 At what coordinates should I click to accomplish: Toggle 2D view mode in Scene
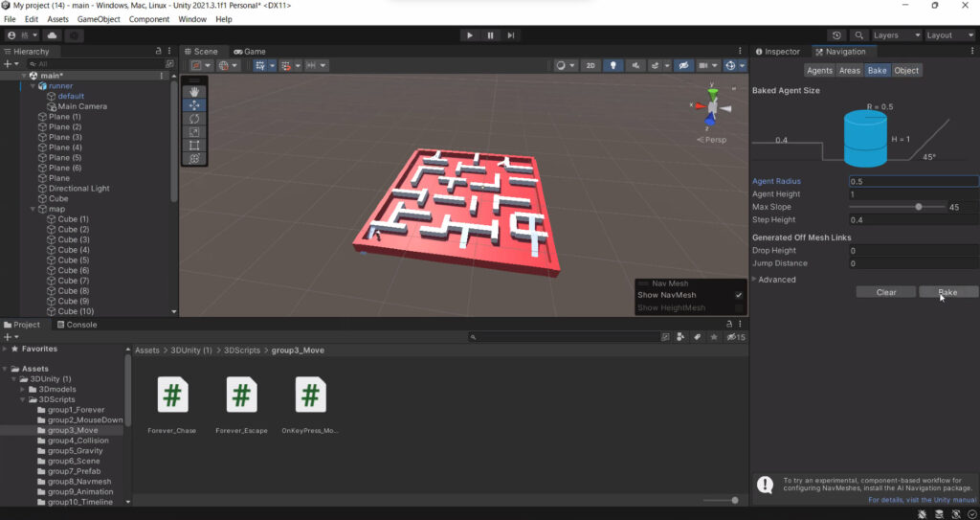591,66
